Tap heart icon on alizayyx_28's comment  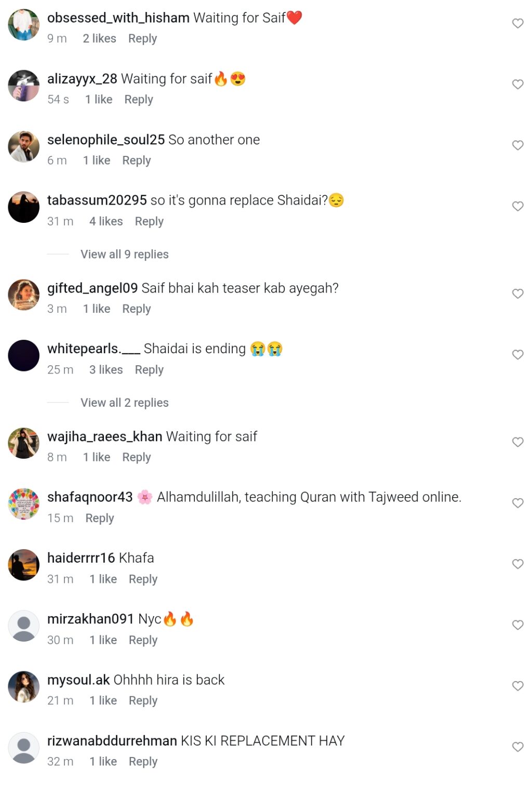tap(517, 84)
